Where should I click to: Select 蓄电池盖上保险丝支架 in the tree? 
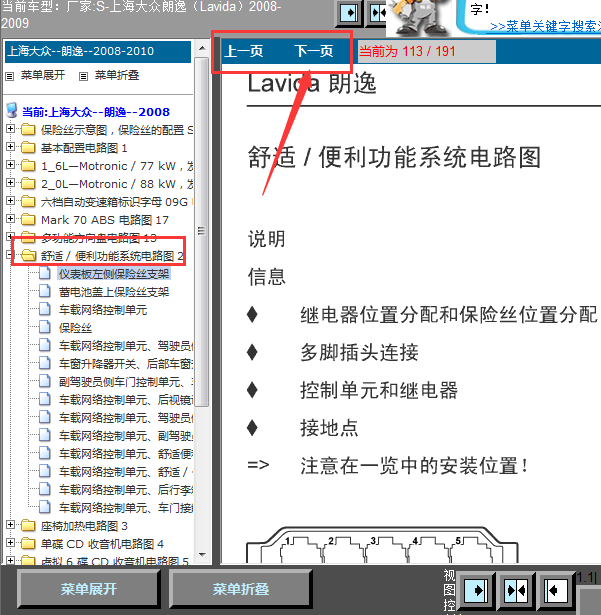114,292
